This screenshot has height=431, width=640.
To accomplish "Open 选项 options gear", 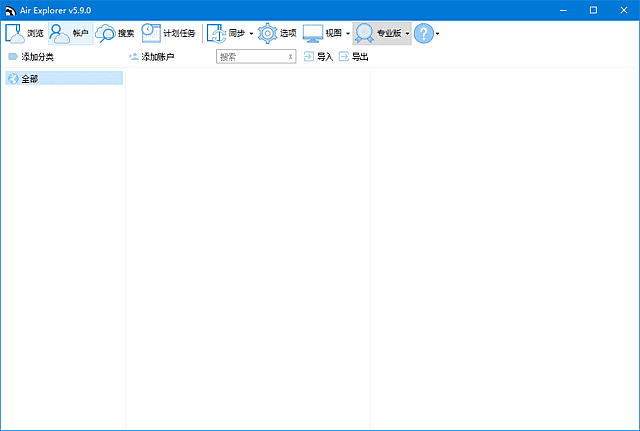I will click(268, 33).
